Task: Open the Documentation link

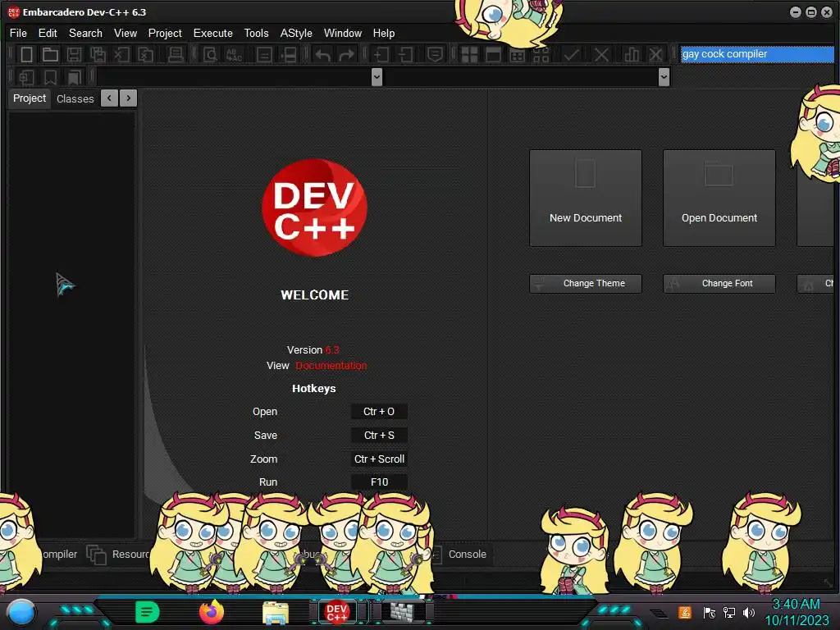Action: pos(331,366)
